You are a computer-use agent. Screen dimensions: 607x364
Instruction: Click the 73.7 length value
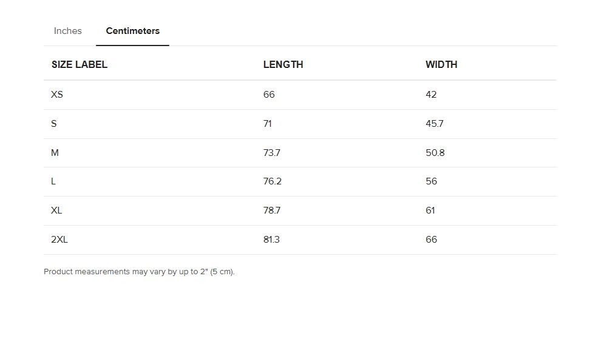[272, 153]
